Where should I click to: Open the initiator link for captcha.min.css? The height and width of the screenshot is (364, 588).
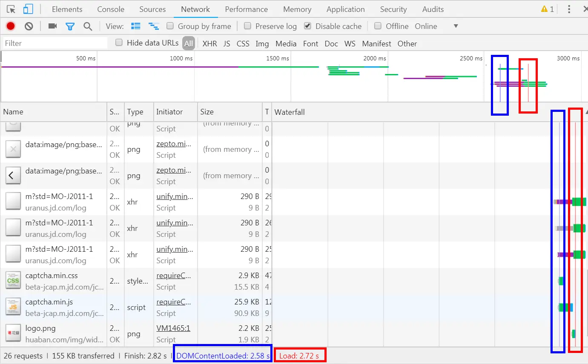click(x=174, y=276)
